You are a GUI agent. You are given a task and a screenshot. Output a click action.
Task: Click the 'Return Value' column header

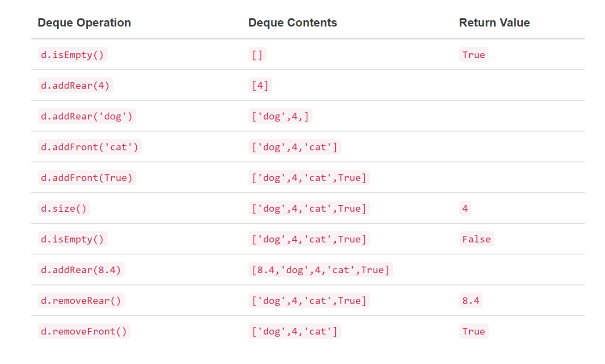click(x=494, y=23)
